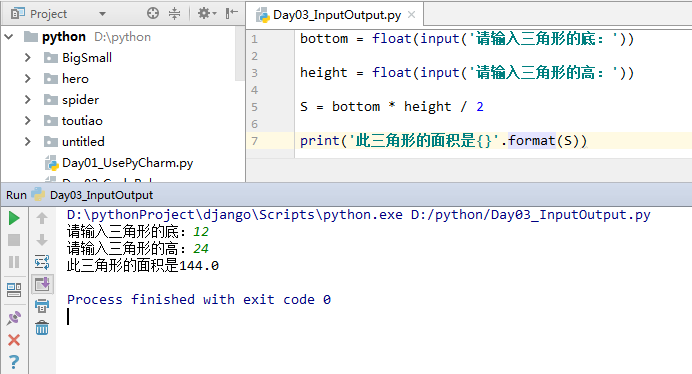
Task: Select the toutiao folder row
Action: click(x=118, y=121)
